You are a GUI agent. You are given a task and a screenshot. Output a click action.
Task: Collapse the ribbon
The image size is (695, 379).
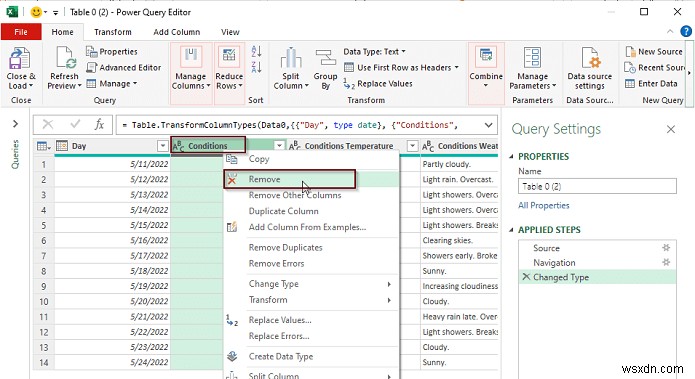click(670, 31)
